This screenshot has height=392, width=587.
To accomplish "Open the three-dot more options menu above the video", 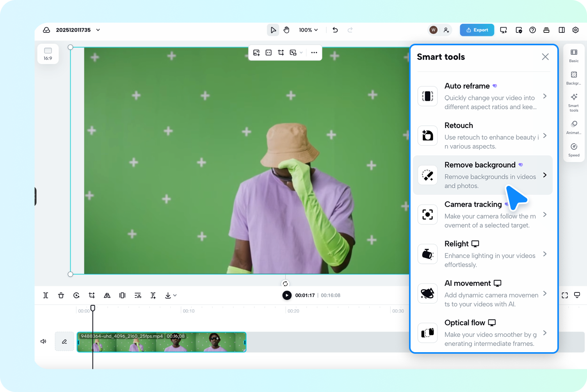I will tap(314, 52).
